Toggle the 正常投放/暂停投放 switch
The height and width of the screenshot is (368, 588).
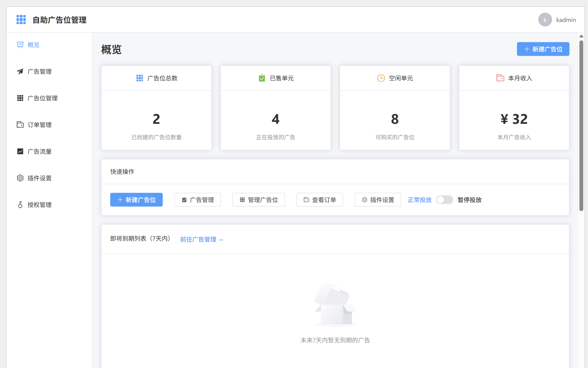(x=444, y=200)
